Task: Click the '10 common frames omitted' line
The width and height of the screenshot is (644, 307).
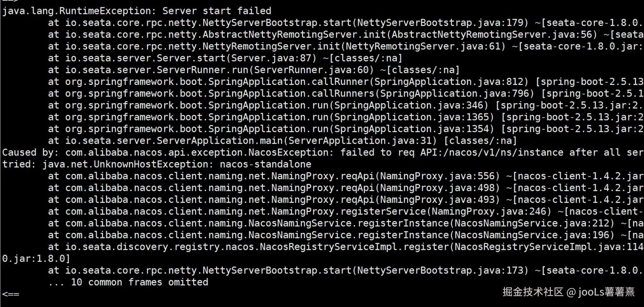Action: click(x=128, y=282)
